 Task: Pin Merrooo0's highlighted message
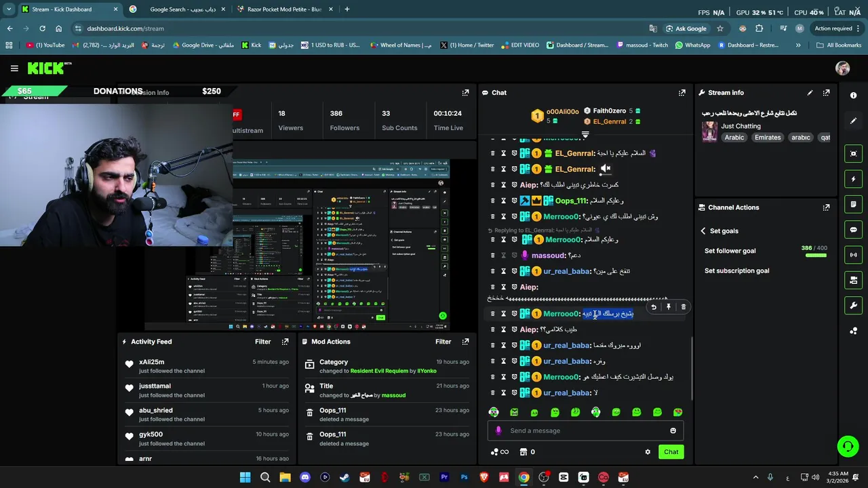pyautogui.click(x=669, y=307)
